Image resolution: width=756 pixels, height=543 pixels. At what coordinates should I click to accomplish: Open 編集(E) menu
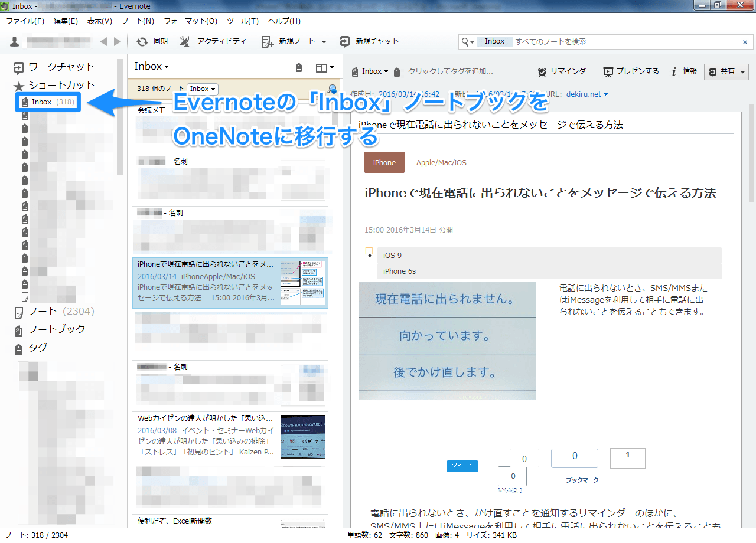[x=66, y=21]
